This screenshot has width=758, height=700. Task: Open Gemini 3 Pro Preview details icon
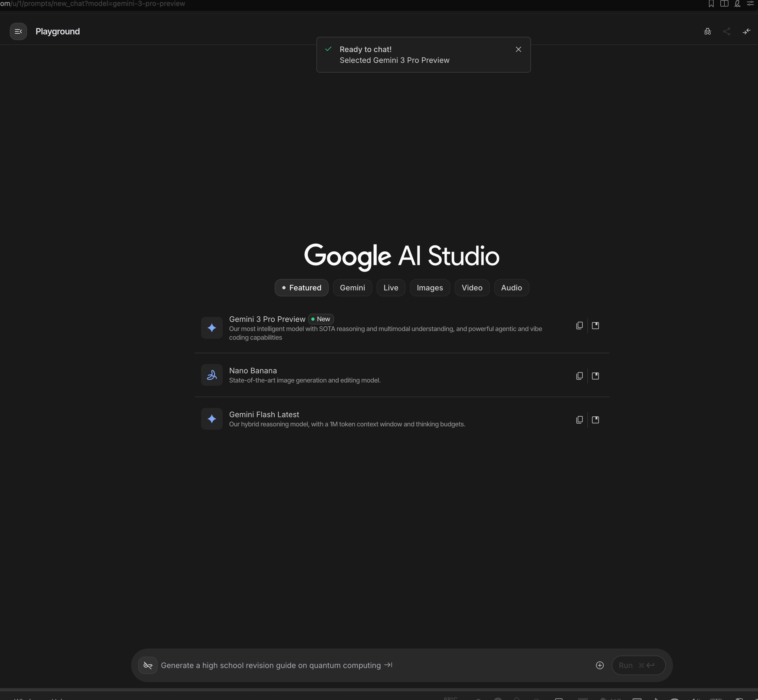click(x=595, y=325)
